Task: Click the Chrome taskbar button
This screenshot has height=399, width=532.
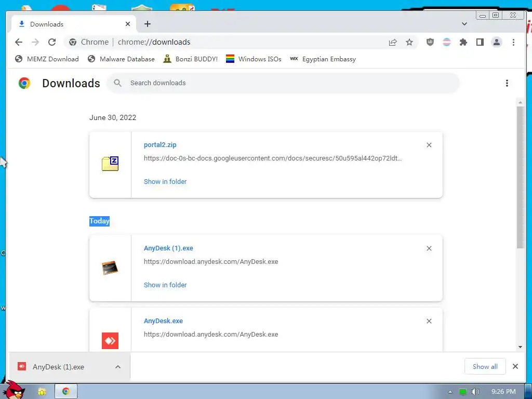Action: (66, 391)
